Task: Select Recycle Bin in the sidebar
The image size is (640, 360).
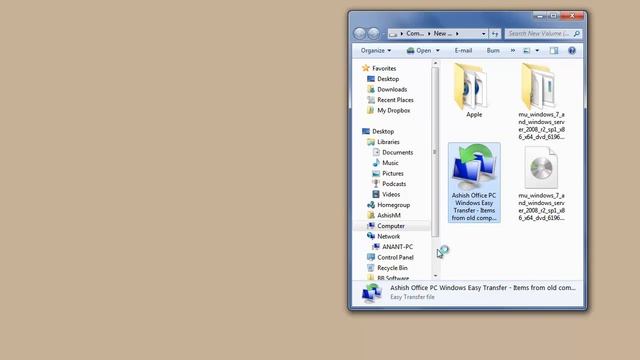Action: 392,268
